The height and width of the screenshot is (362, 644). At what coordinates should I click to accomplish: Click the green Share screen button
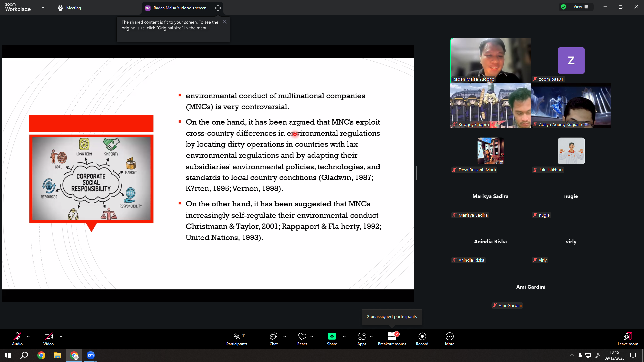pos(332,339)
